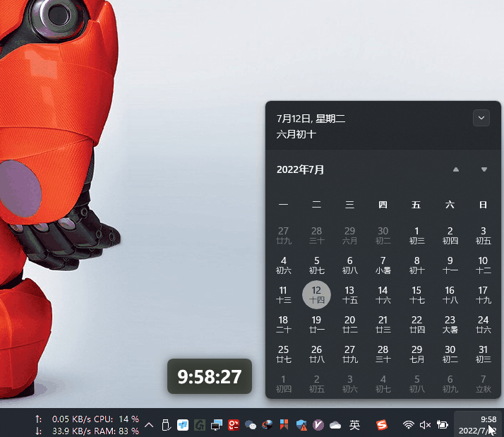Select July 20 廿二 in the calendar

pos(349,324)
